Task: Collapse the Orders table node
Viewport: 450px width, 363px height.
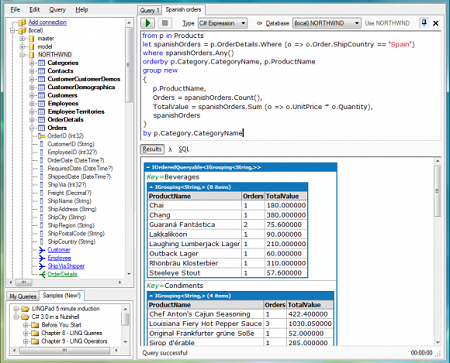Action: click(x=32, y=128)
